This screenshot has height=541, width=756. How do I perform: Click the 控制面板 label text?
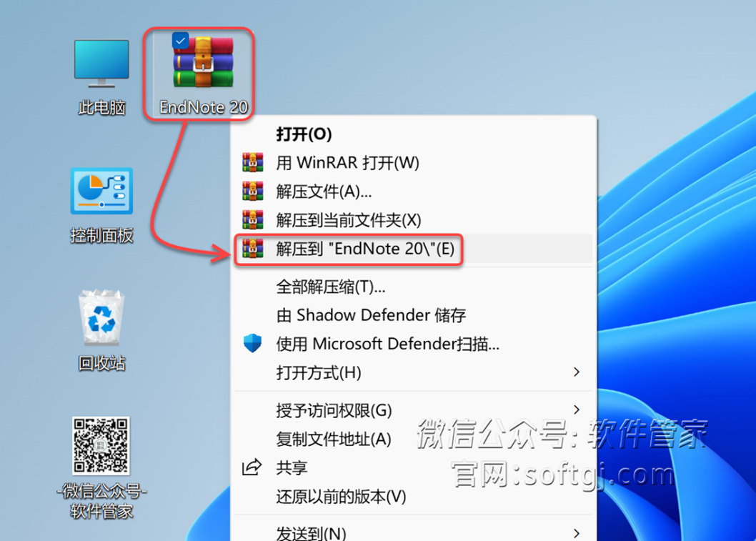pos(101,235)
